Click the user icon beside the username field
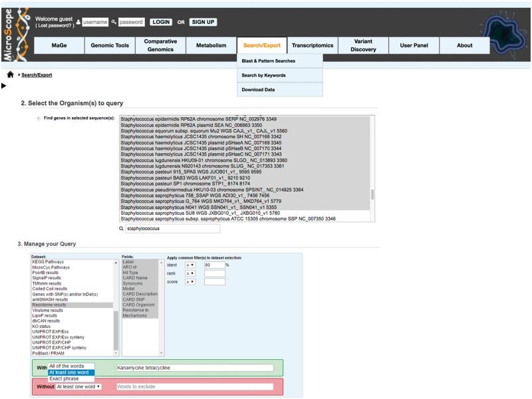The width and height of the screenshot is (532, 399). coord(78,22)
